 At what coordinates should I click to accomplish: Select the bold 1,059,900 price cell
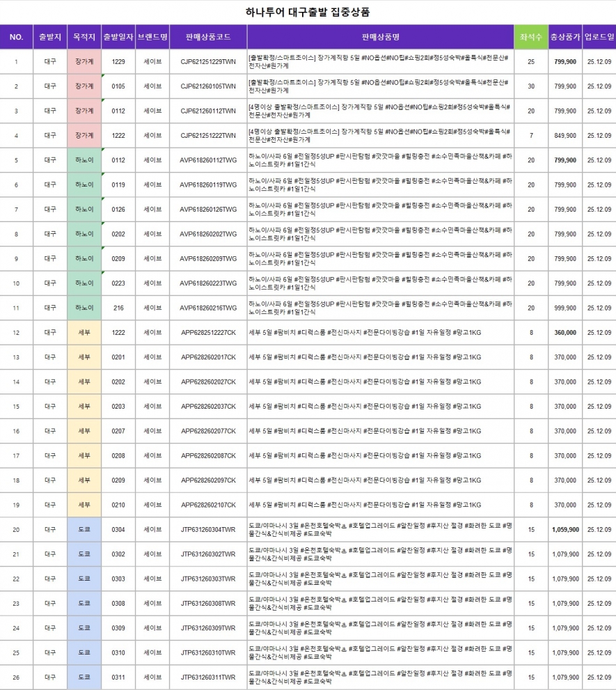pyautogui.click(x=564, y=530)
